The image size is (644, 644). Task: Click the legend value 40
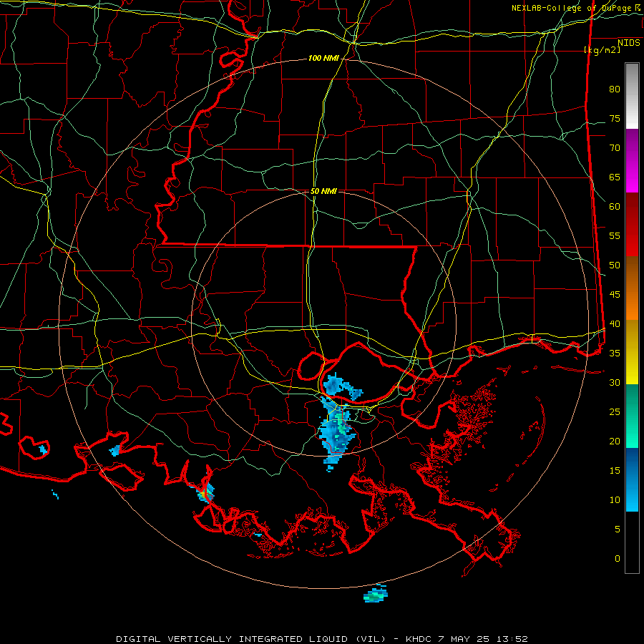coord(615,324)
